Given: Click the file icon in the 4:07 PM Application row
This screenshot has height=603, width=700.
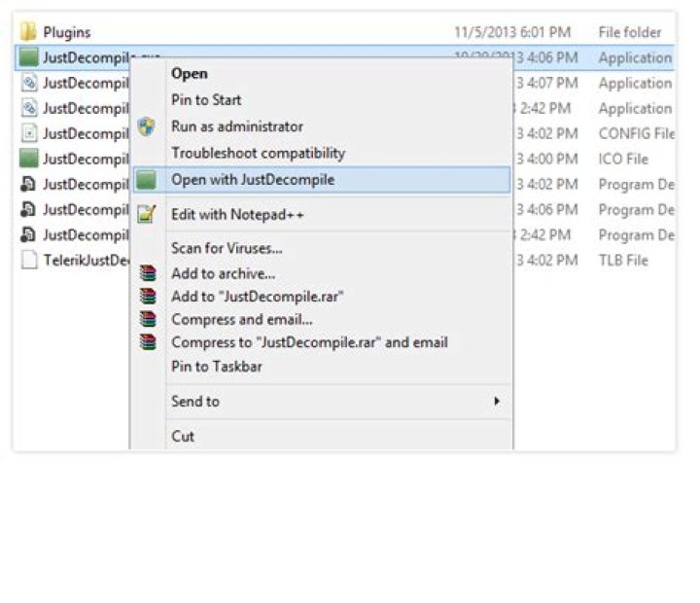Looking at the screenshot, I should pos(29,83).
